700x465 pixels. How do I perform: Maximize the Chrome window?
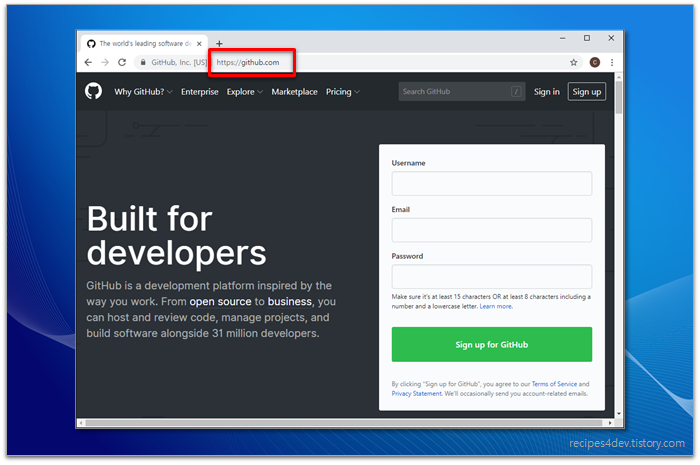click(x=587, y=38)
